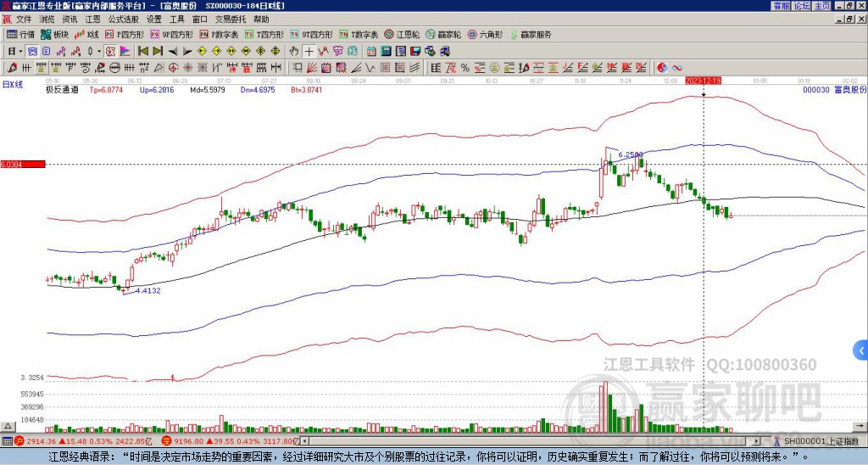Open the 板块 sector view
Viewport: 868px width, 465px height.
tap(54, 34)
